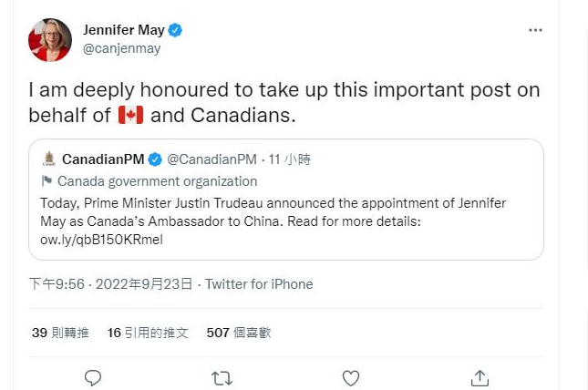The image size is (588, 390).
Task: View the 507 likes list
Action: 239,333
